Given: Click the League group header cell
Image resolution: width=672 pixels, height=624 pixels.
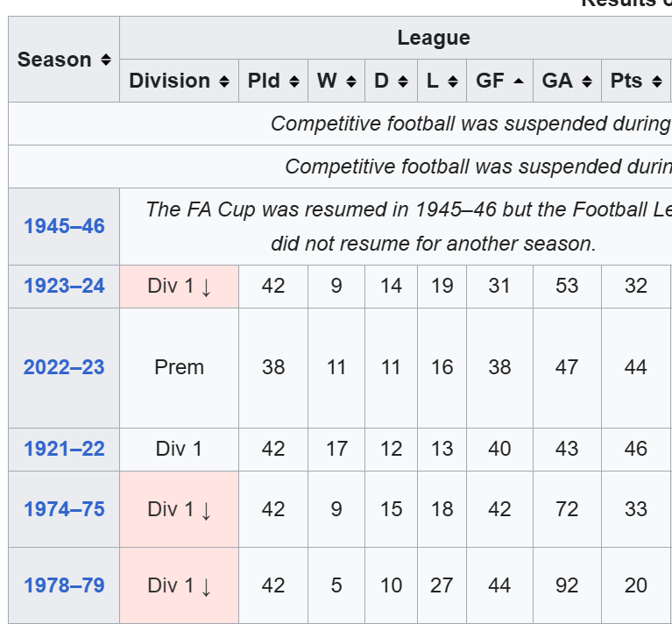Looking at the screenshot, I should tap(433, 39).
